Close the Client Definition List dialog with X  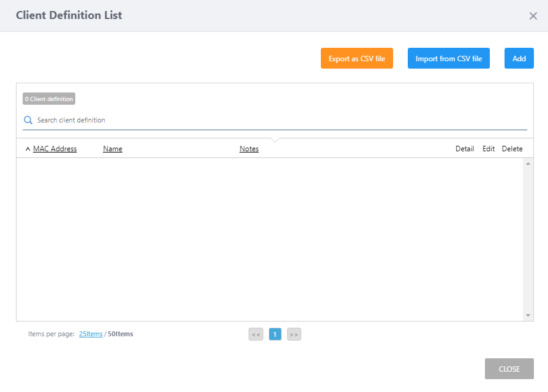coord(533,16)
